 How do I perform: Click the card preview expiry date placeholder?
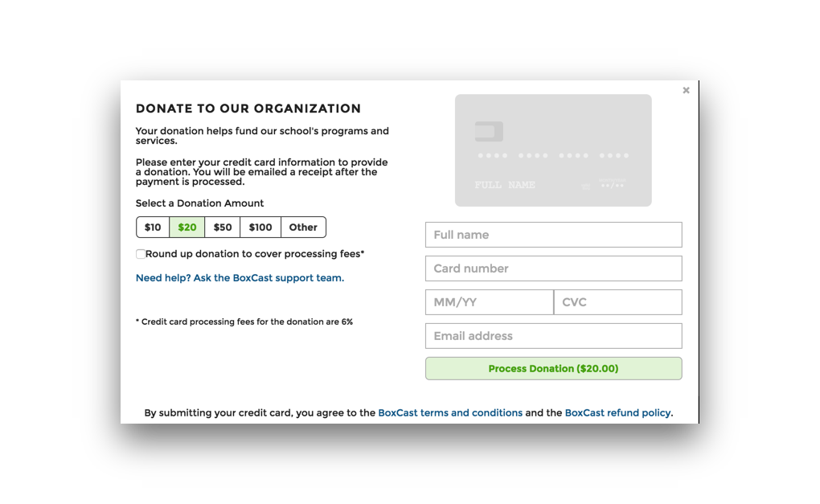coord(613,185)
